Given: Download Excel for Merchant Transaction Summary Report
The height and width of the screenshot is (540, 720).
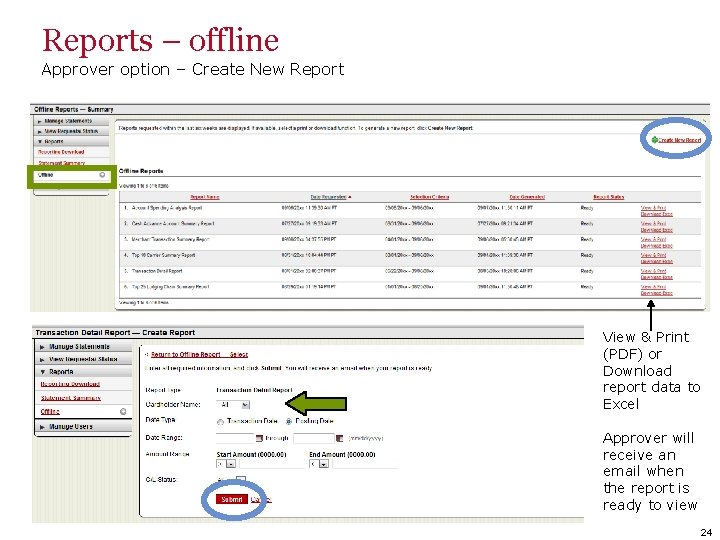Looking at the screenshot, I should point(657,246).
